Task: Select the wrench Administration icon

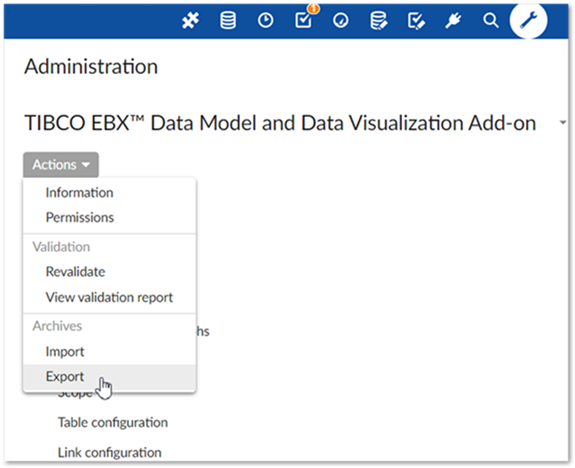Action: [528, 20]
